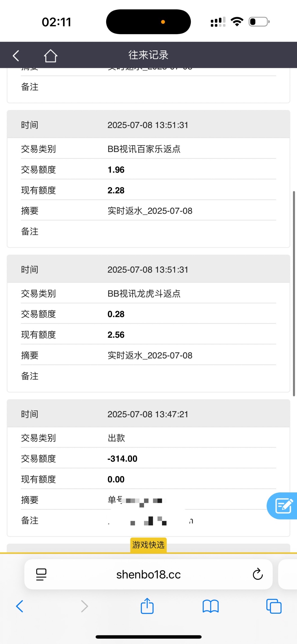Select the BB视讯龙虎斗返点 transaction type
Viewport: 297px width, 644px height.
(144, 294)
